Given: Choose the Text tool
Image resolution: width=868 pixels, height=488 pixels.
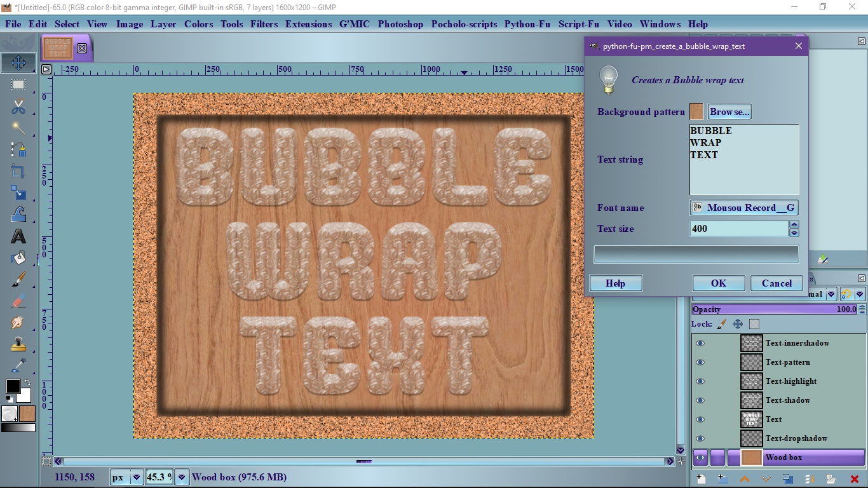Looking at the screenshot, I should [x=18, y=236].
